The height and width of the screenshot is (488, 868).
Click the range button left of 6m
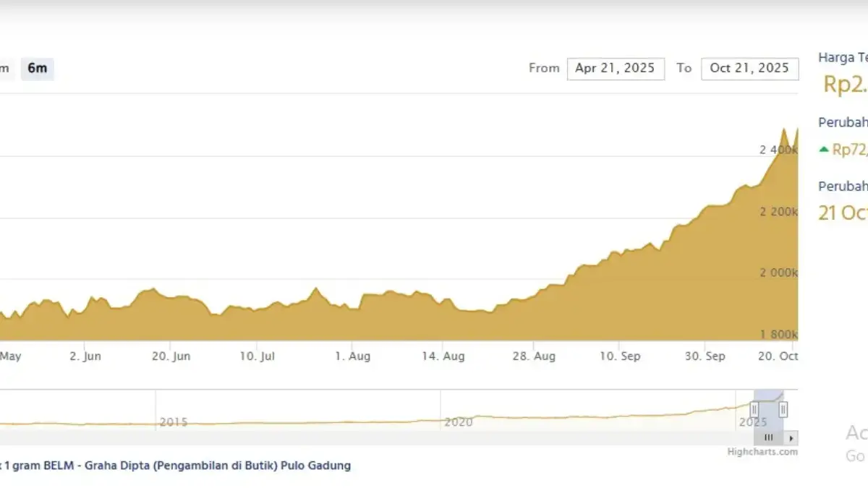point(4,69)
